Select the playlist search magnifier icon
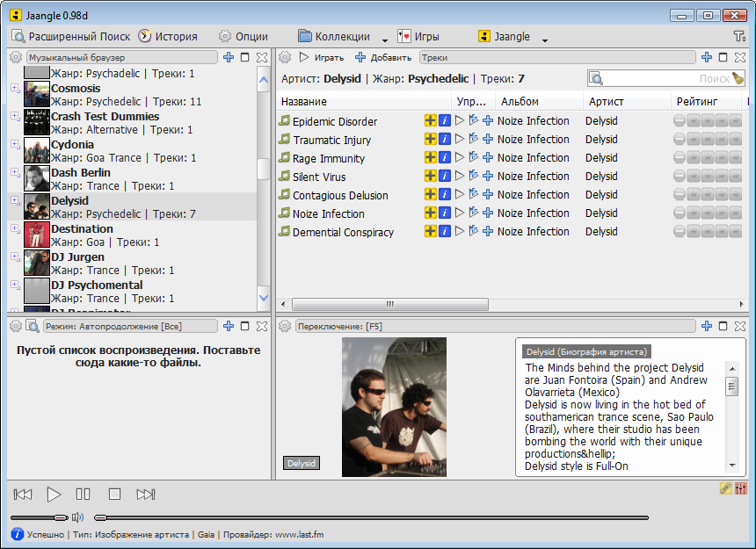This screenshot has height=549, width=756. pos(33,326)
